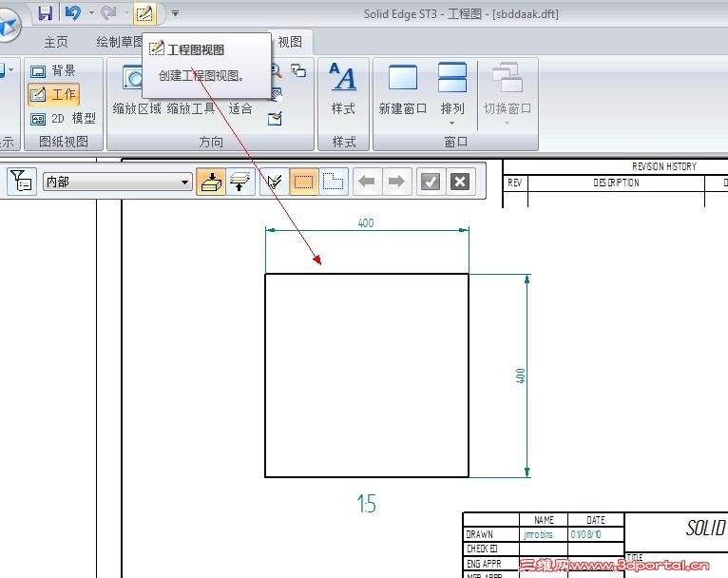728x578 pixels.
Task: Click the DRAWN row label in title block
Action: pos(479,535)
